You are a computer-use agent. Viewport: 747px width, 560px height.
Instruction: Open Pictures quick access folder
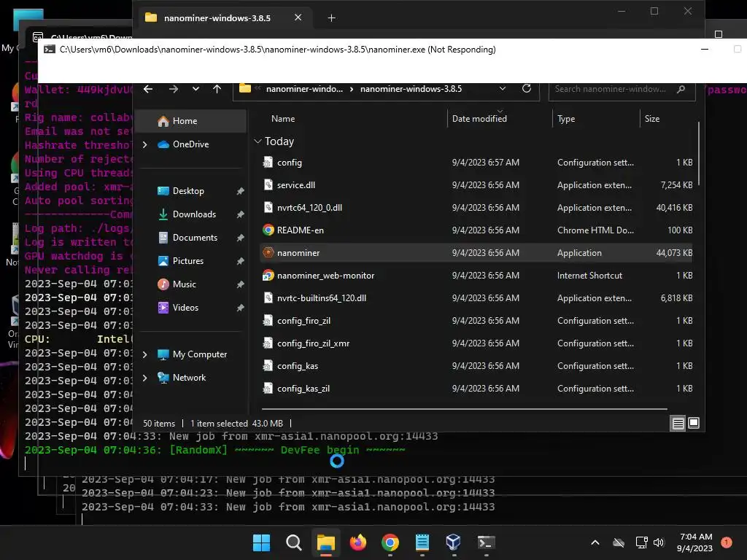[x=187, y=261]
